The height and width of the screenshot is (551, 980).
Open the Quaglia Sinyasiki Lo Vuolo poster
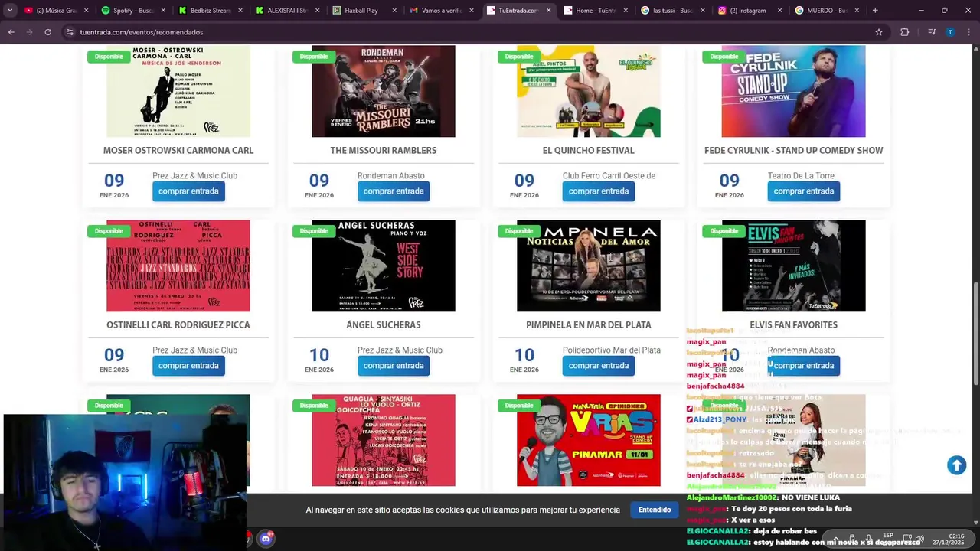tap(384, 440)
